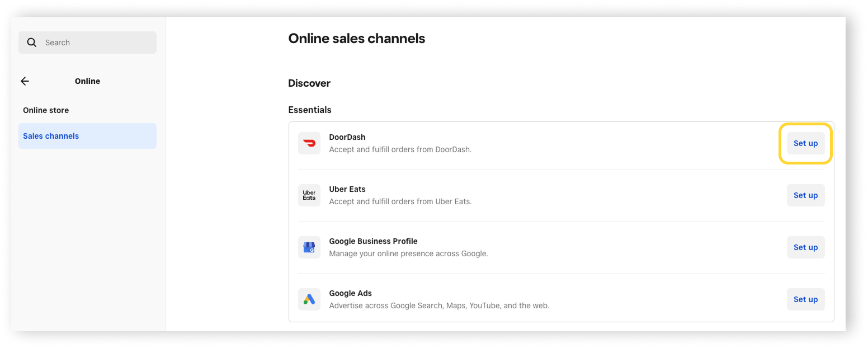Click the Online sidebar header label

[87, 81]
